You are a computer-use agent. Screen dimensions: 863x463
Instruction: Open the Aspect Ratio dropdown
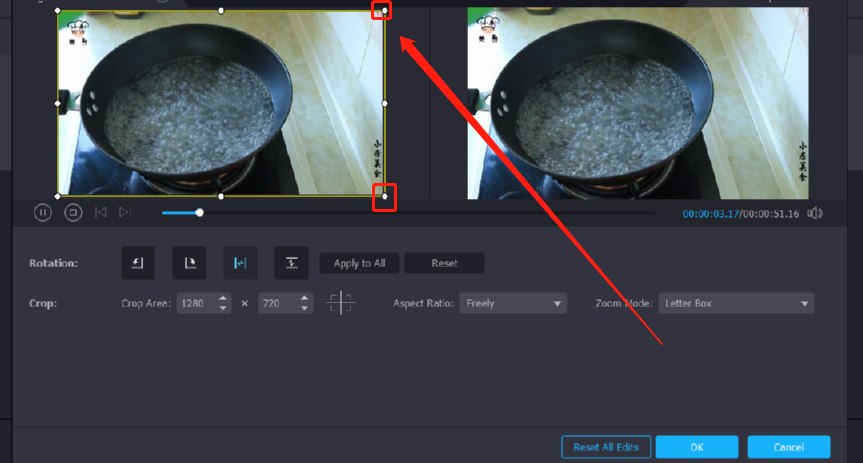point(513,303)
